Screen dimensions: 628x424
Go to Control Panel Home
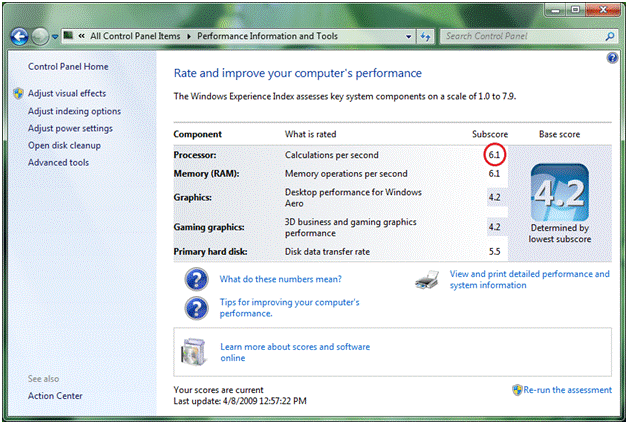pyautogui.click(x=68, y=66)
